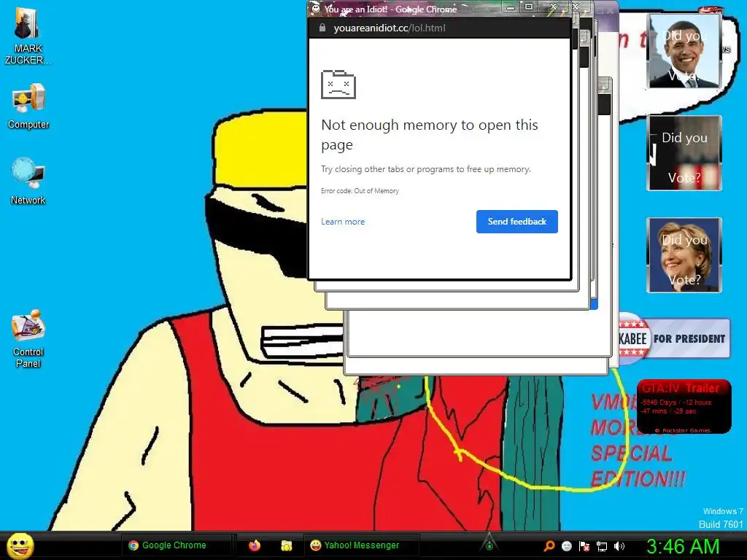Viewport: 747px width, 560px height.
Task: Open the Action Center flag tray icon
Action: pos(584,546)
